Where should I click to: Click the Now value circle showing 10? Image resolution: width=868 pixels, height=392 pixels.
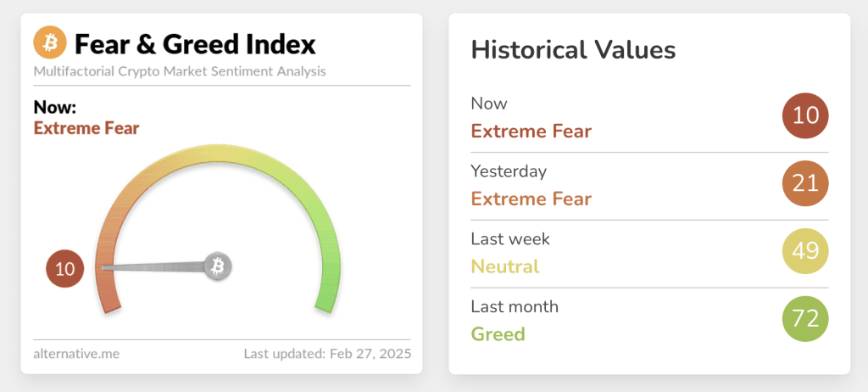(805, 116)
